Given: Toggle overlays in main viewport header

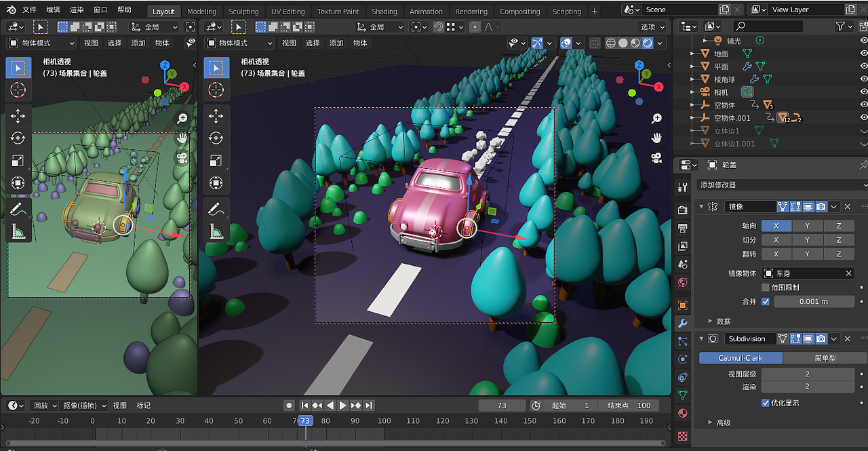Looking at the screenshot, I should point(566,43).
